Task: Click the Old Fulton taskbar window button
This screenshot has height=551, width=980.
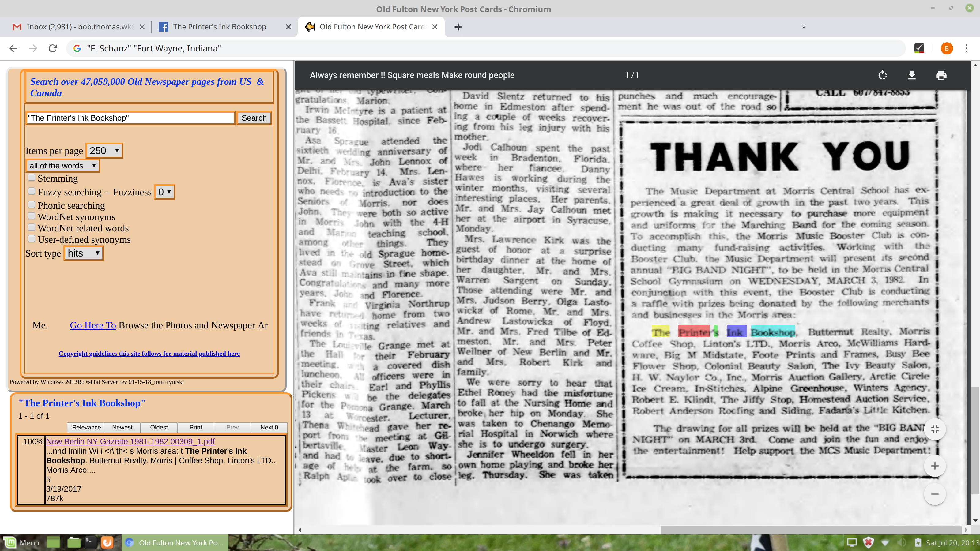Action: 175,543
